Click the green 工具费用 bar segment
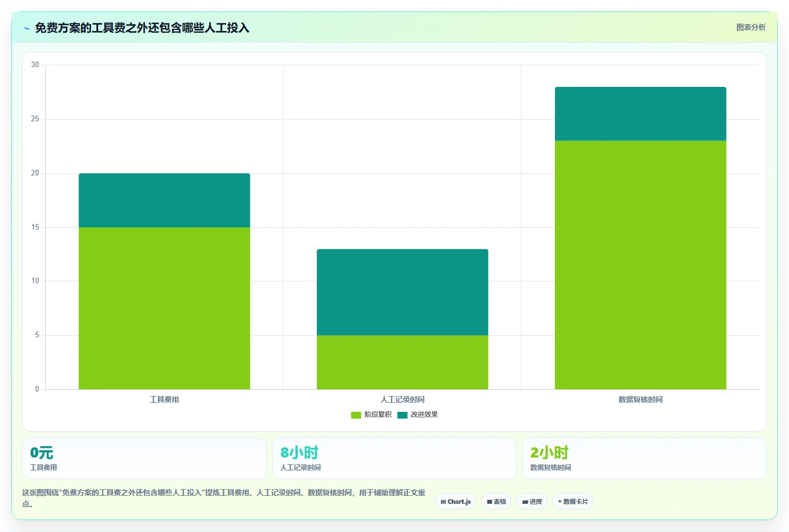The width and height of the screenshot is (789, 532). (164, 308)
